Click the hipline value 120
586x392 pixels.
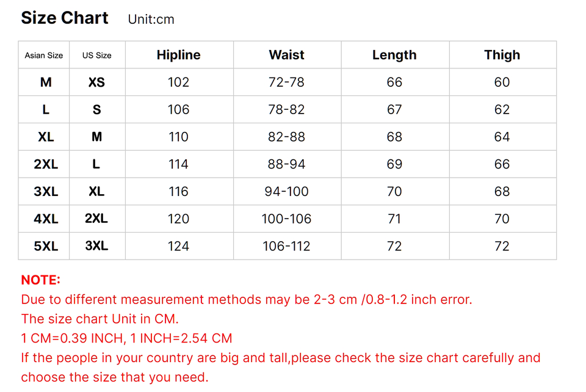coord(178,219)
